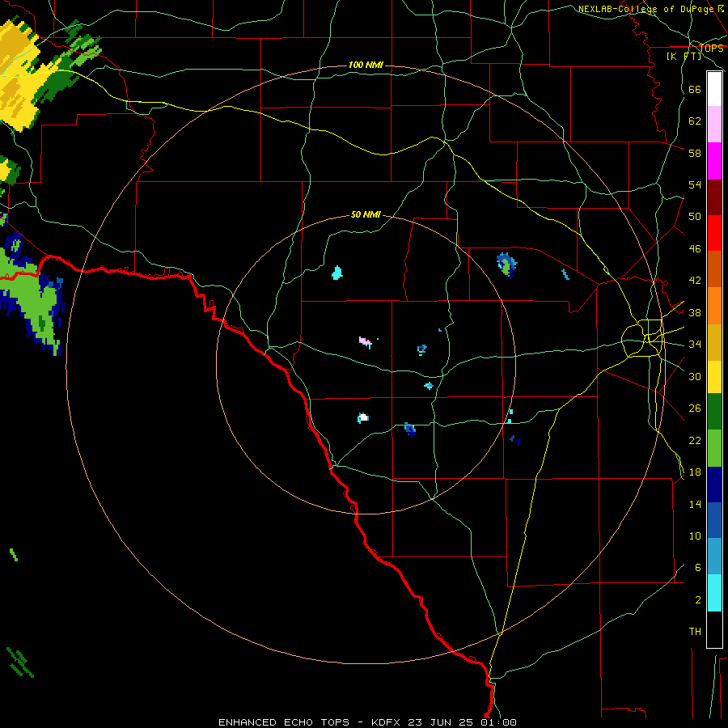The height and width of the screenshot is (728, 728).
Task: Click the "34" legend value
Action: click(695, 344)
